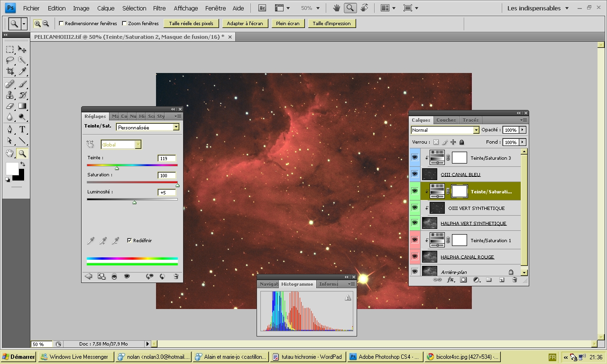The image size is (607, 364).
Task: Select the Clone Stamp tool
Action: [x=9, y=95]
